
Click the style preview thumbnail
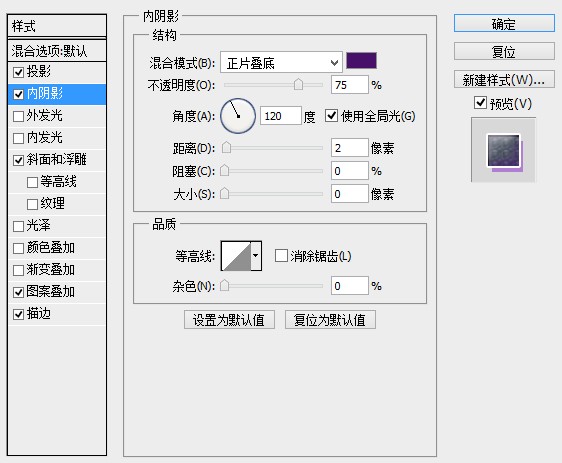[x=503, y=150]
